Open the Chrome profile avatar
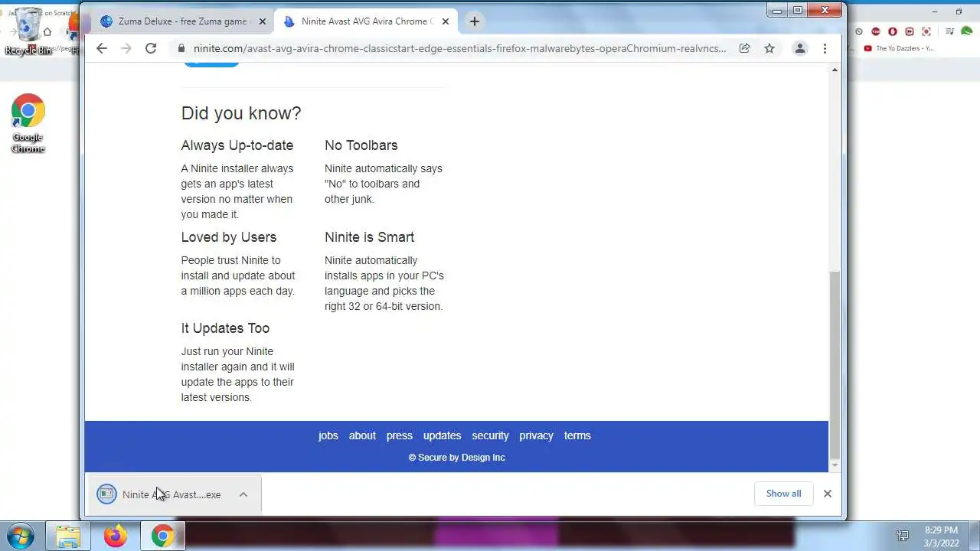Screen dimensions: 980x551 (800, 48)
